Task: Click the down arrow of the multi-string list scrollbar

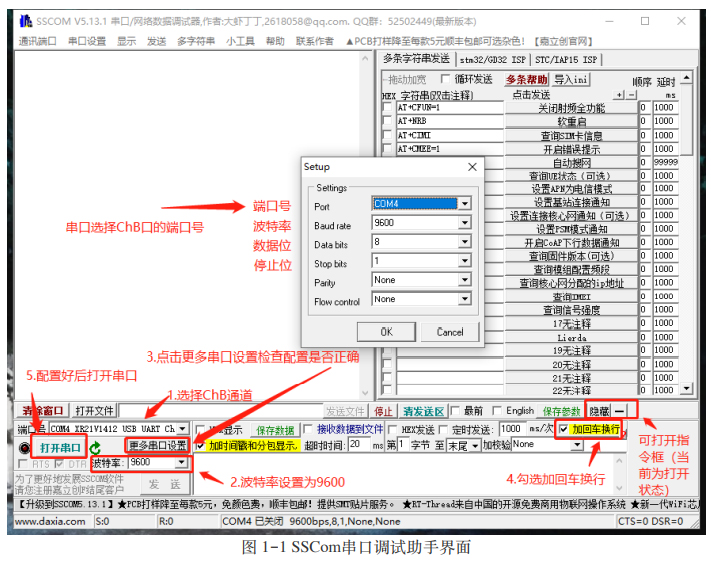Action: tap(687, 389)
